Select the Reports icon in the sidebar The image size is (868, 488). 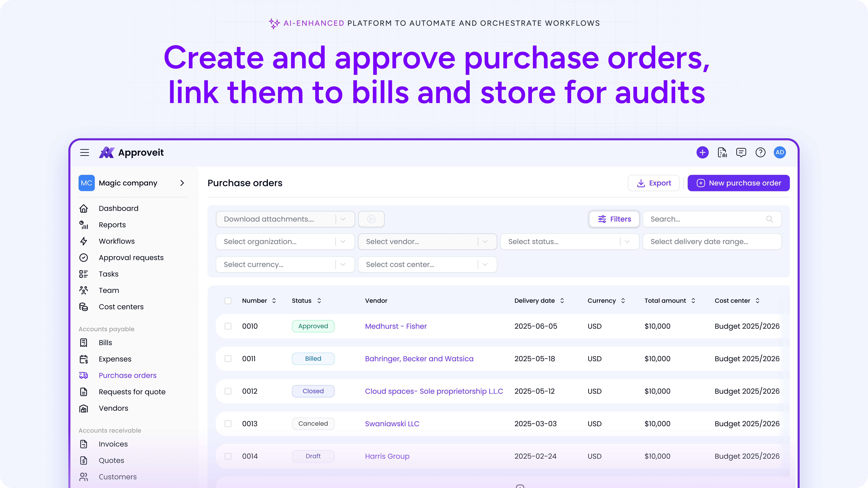[x=84, y=225]
